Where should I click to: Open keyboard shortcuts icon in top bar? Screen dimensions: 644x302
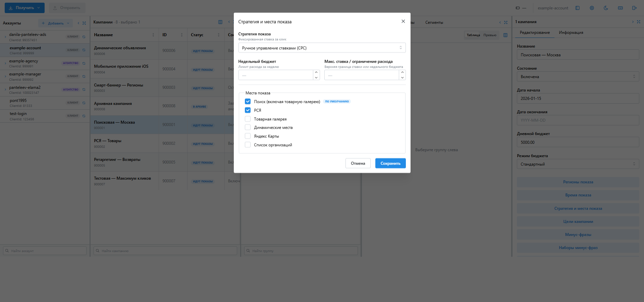pos(620,8)
